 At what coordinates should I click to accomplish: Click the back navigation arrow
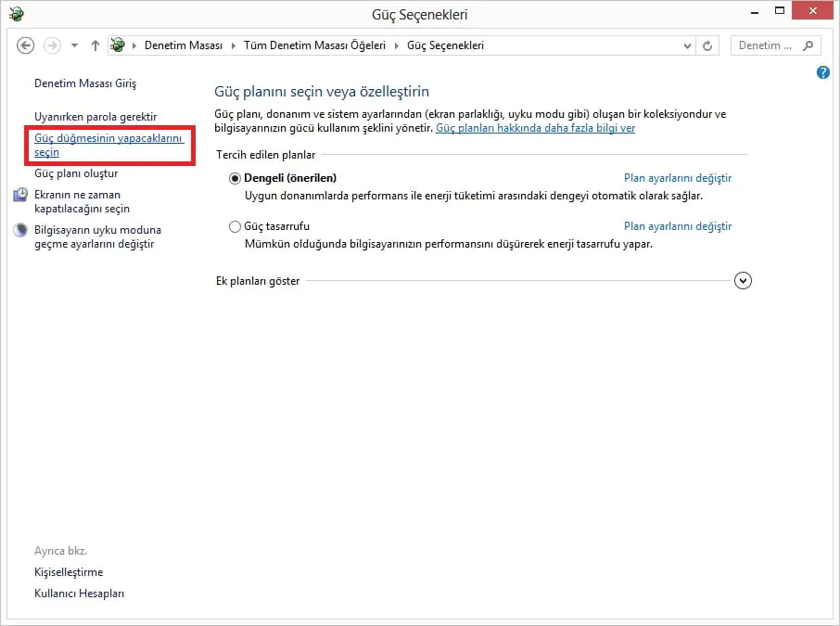[25, 45]
